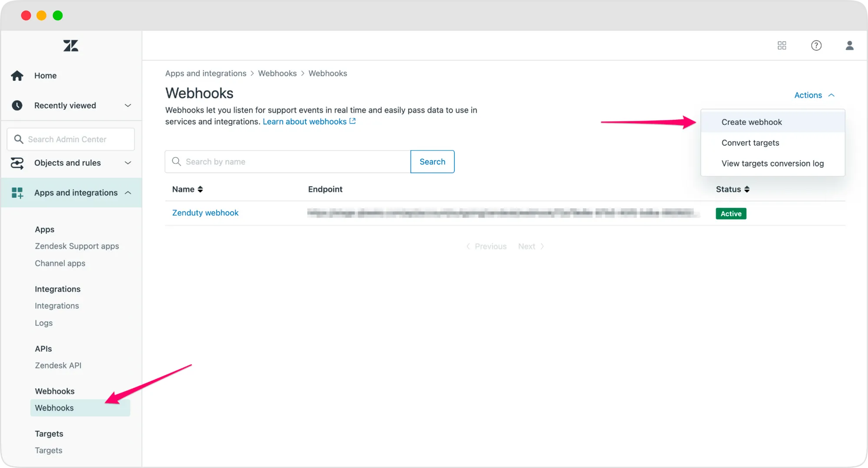Expand the Recently viewed chevron
868x468 pixels.
[128, 105]
